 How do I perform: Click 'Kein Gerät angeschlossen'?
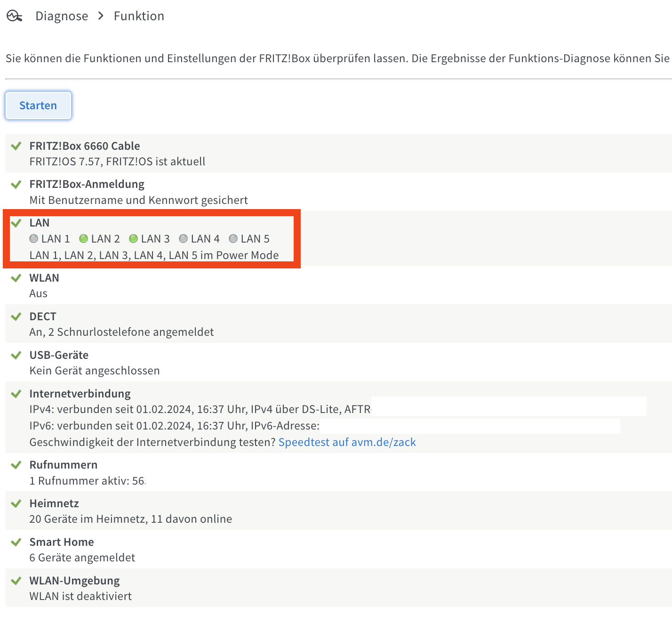[x=95, y=371]
